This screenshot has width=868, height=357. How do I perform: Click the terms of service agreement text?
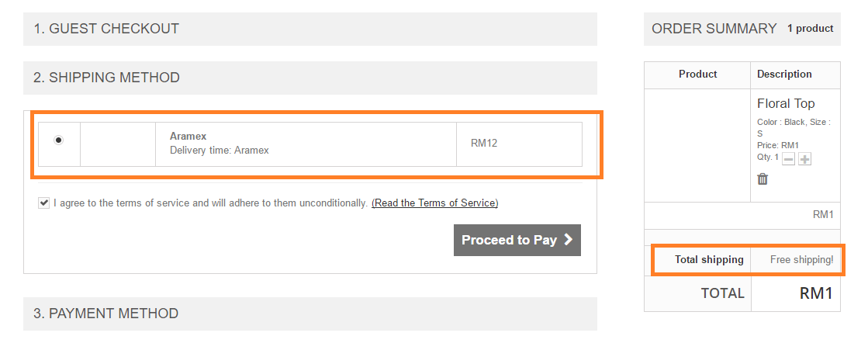coord(210,203)
